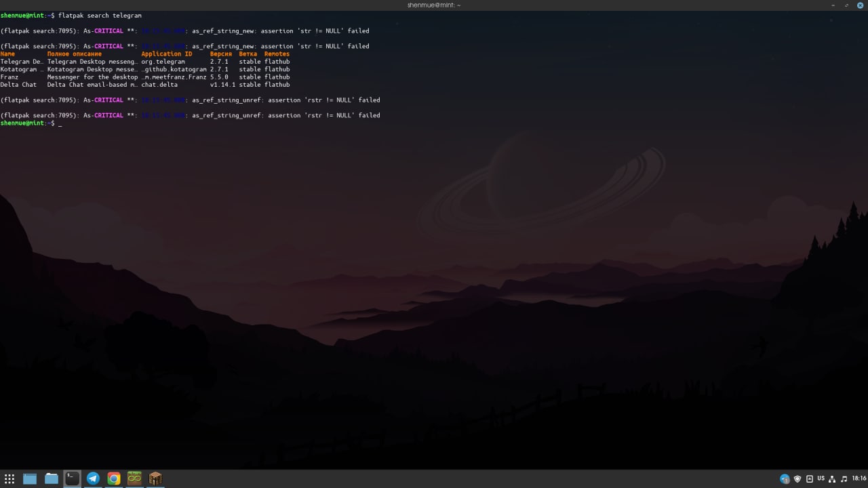Click the 'Полное описание' column header

[75, 54]
